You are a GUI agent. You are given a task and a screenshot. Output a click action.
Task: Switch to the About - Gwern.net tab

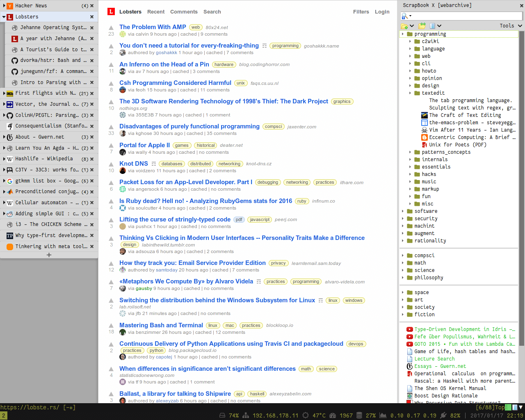[49, 137]
